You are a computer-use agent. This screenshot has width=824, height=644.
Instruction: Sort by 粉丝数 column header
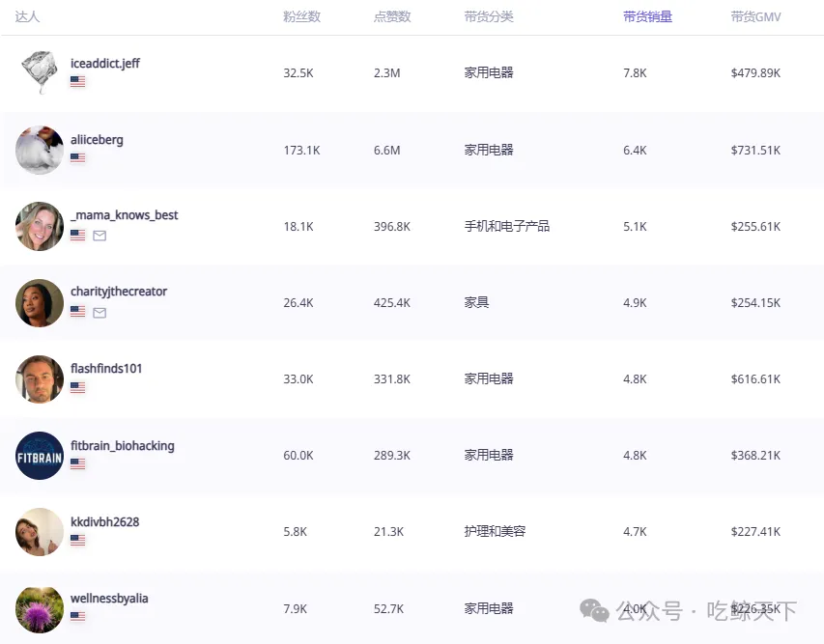coord(301,16)
